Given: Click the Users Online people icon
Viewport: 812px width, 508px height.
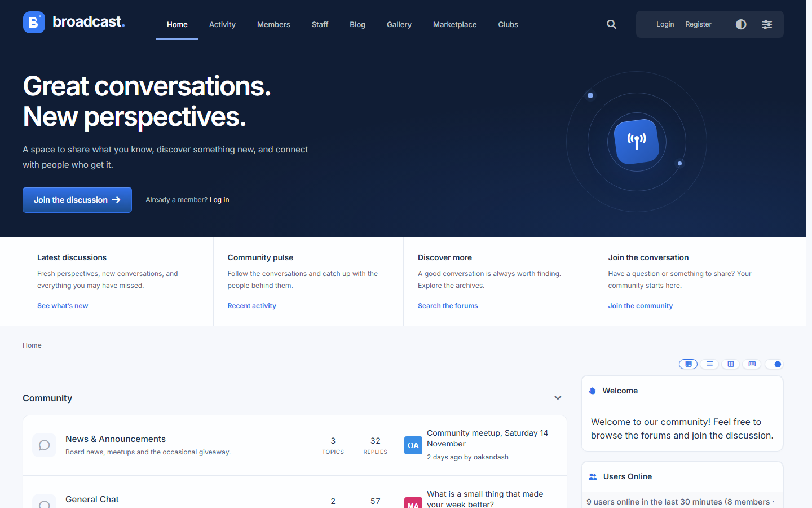Looking at the screenshot, I should pyautogui.click(x=593, y=476).
